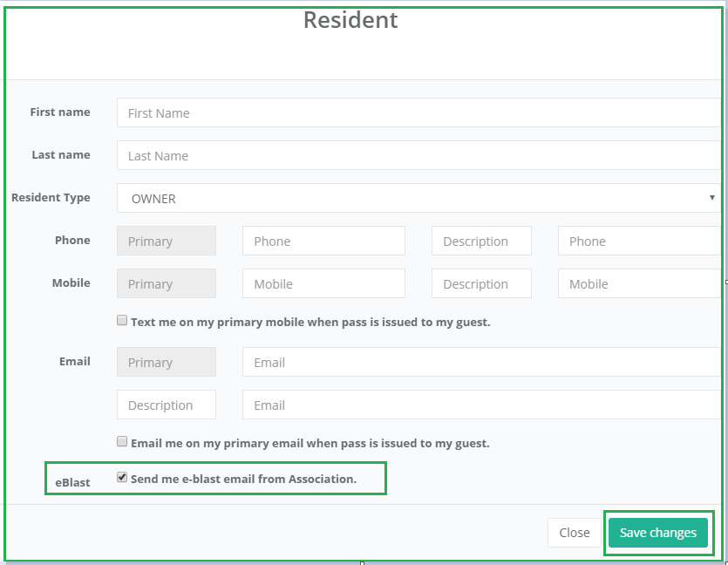Select the rightmost Mobile field
The image size is (728, 565).
(639, 283)
